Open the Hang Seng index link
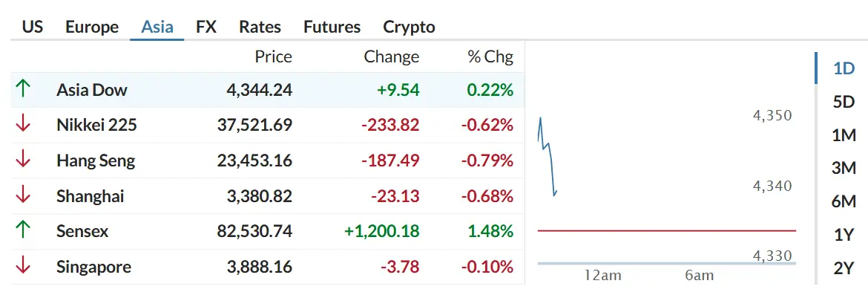The height and width of the screenshot is (295, 868). pos(96,161)
